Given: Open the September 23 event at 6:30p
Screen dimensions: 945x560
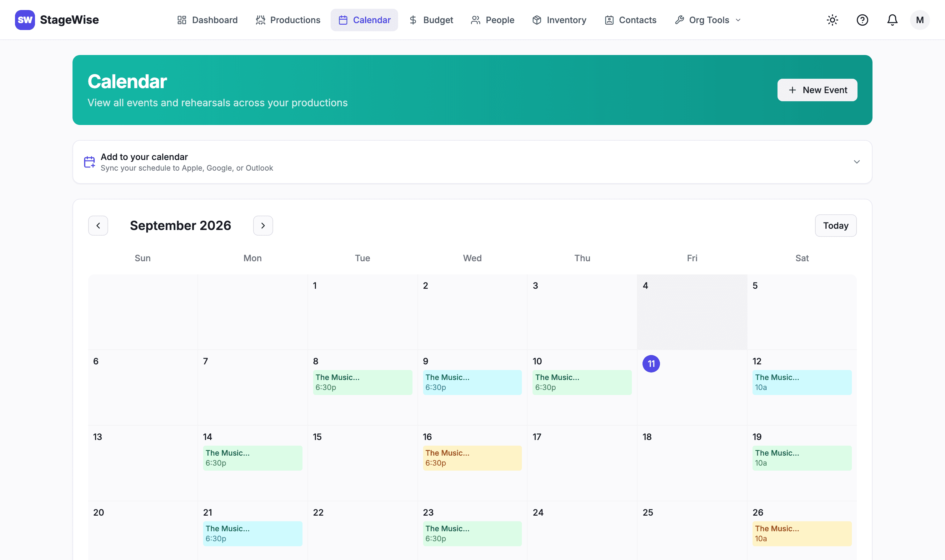Looking at the screenshot, I should coord(472,533).
